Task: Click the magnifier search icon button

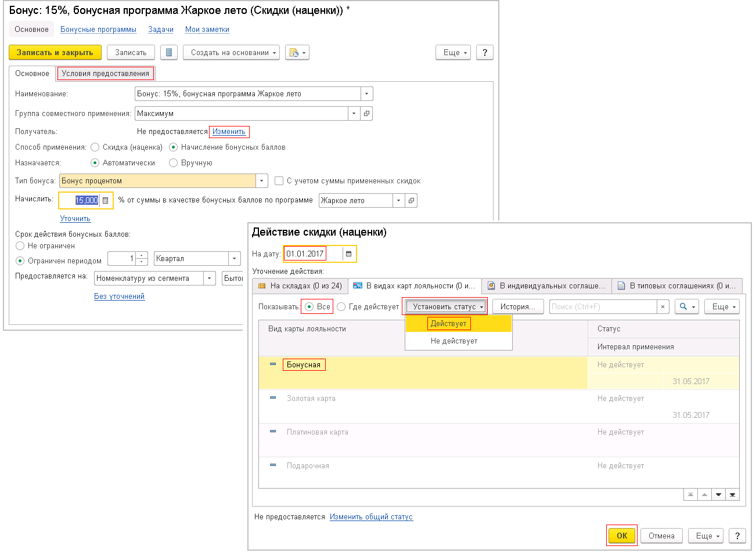Action: [x=686, y=307]
